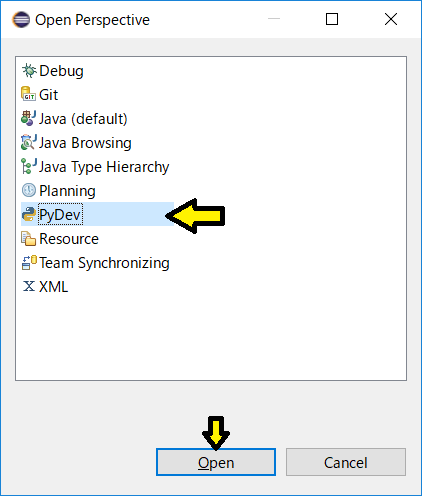Click the Debug bug icon
The width and height of the screenshot is (422, 496).
29,71
